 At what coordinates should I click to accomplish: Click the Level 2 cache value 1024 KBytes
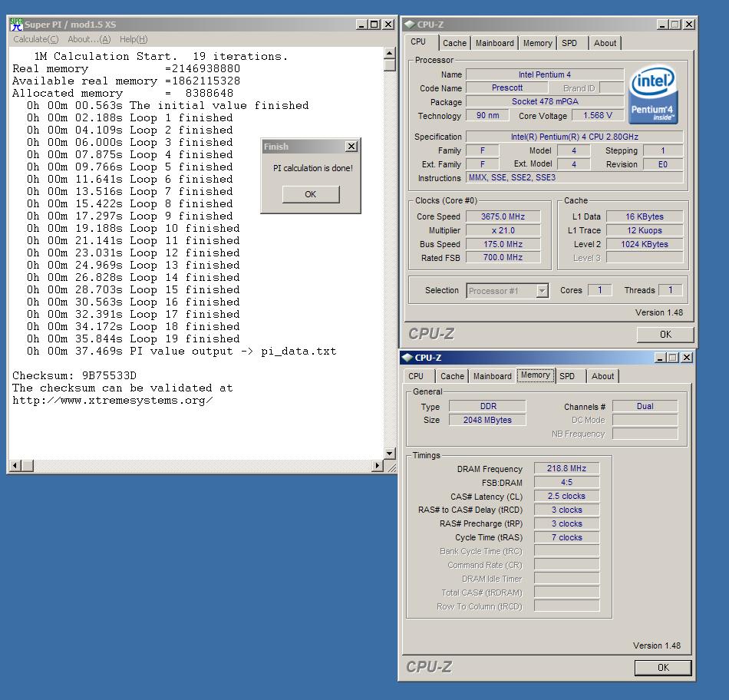[x=645, y=244]
